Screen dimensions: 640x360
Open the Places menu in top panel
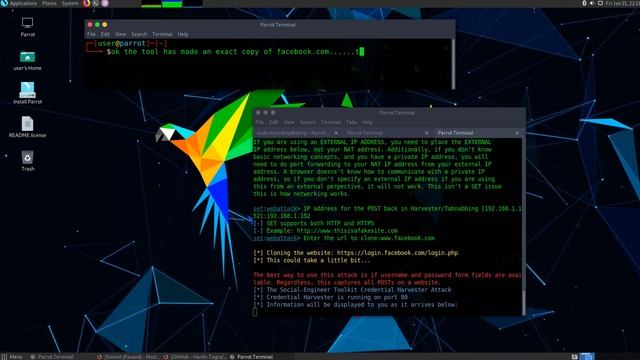click(x=49, y=3)
